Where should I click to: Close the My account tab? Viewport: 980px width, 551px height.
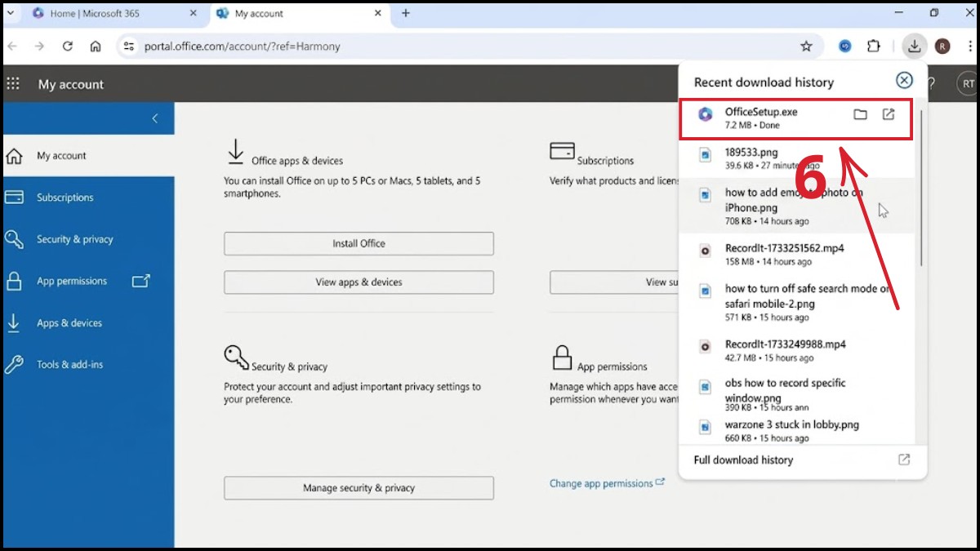tap(377, 13)
